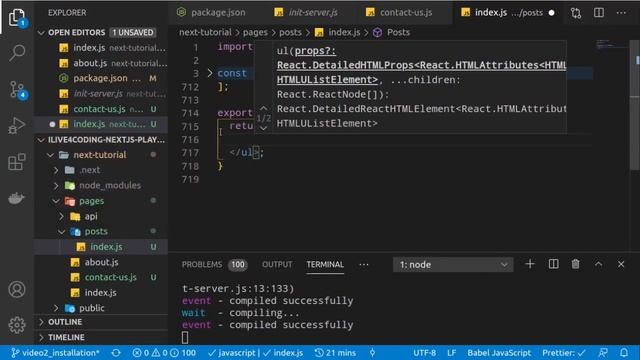
Task: Click the Open Changes icon in editor toolbar
Action: tap(576, 13)
